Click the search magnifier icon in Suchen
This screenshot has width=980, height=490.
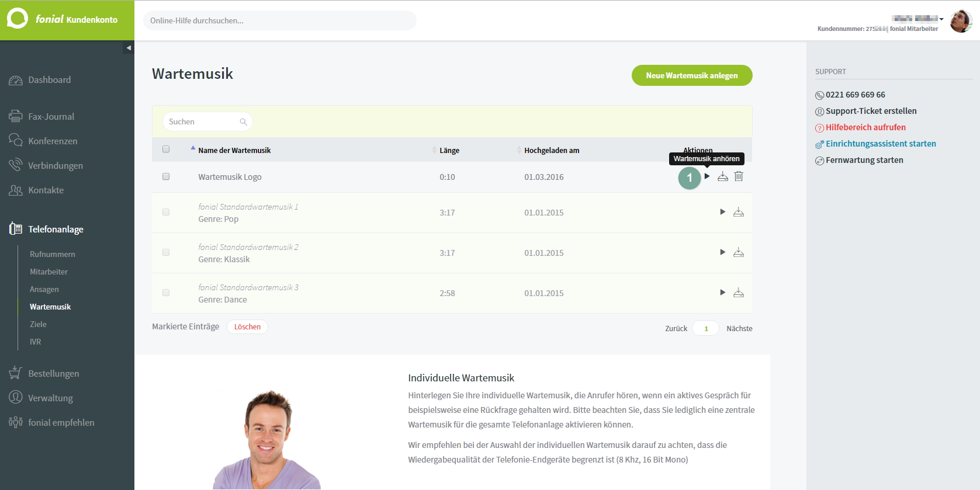(244, 122)
